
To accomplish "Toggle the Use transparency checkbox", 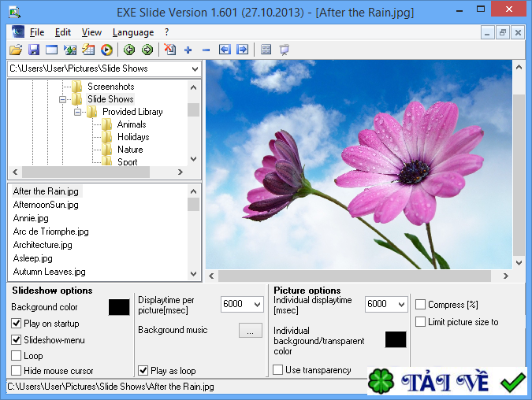I will click(278, 370).
